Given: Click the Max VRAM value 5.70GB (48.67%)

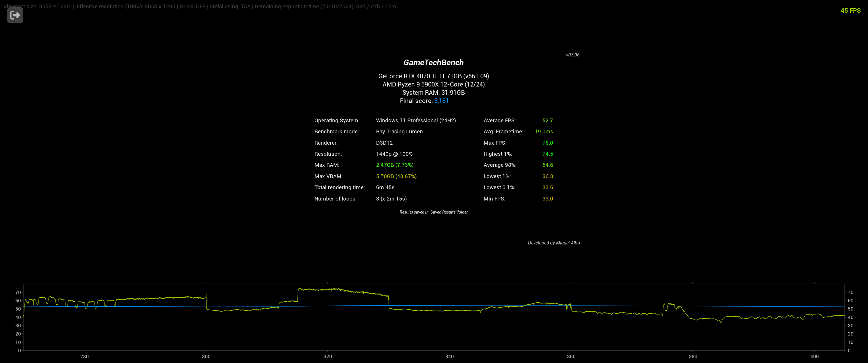Looking at the screenshot, I should pyautogui.click(x=396, y=176).
